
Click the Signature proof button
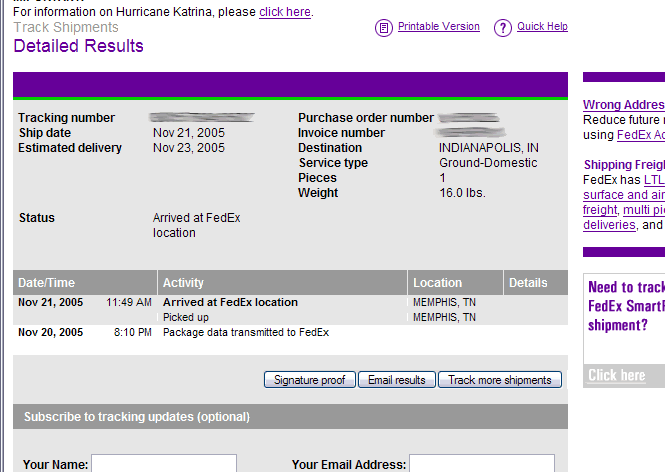coord(310,380)
